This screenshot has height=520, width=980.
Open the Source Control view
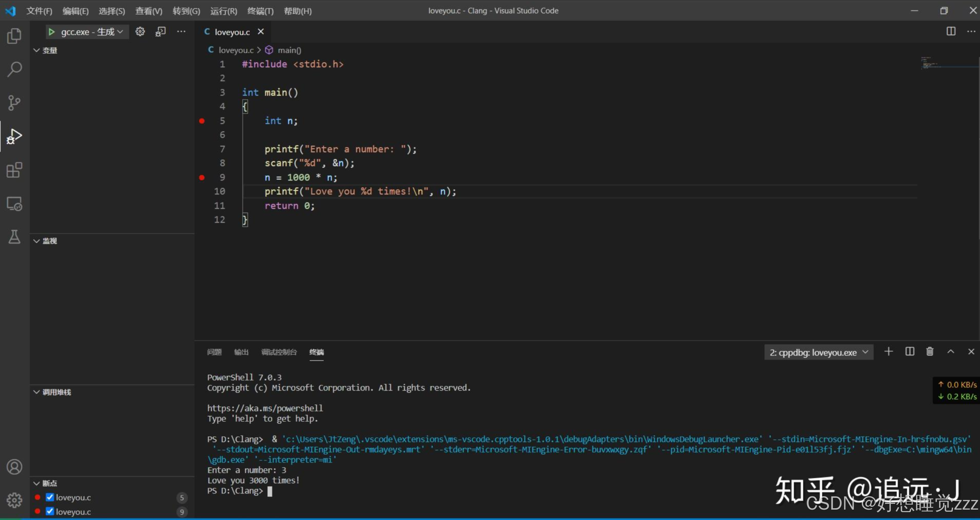coord(14,103)
